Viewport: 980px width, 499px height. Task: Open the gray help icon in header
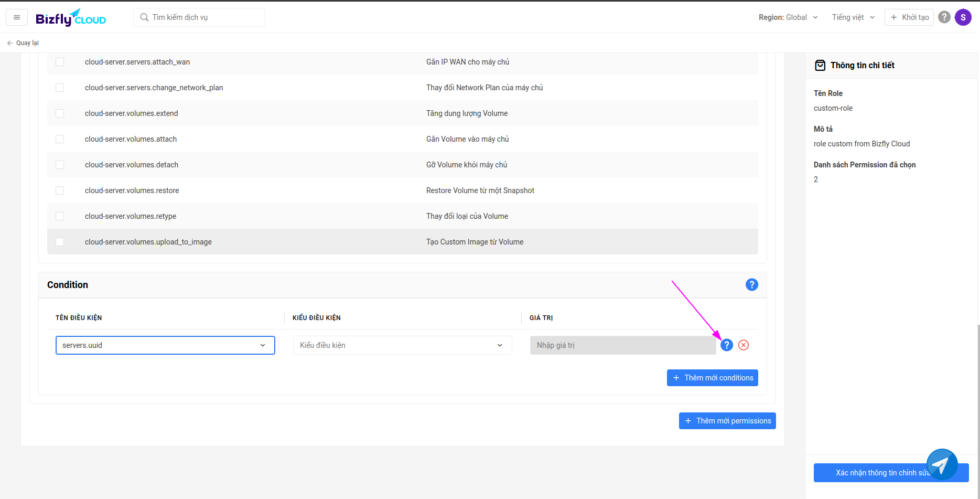click(944, 17)
